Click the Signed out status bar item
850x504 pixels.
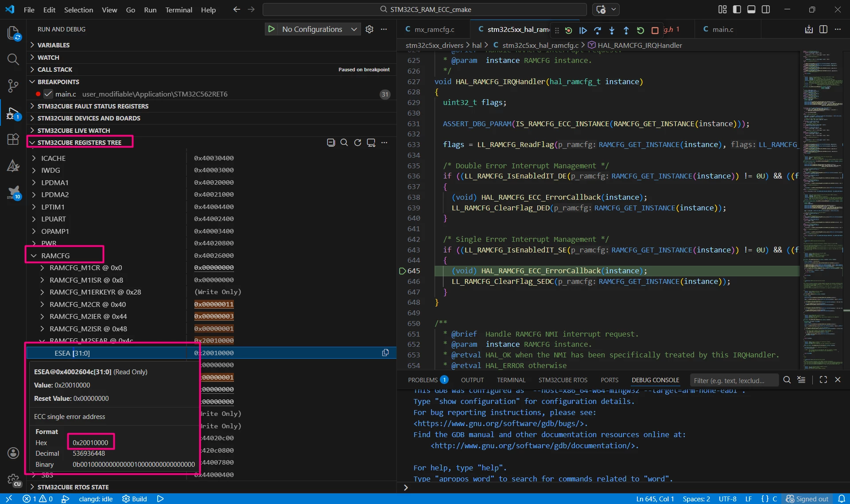(x=807, y=499)
